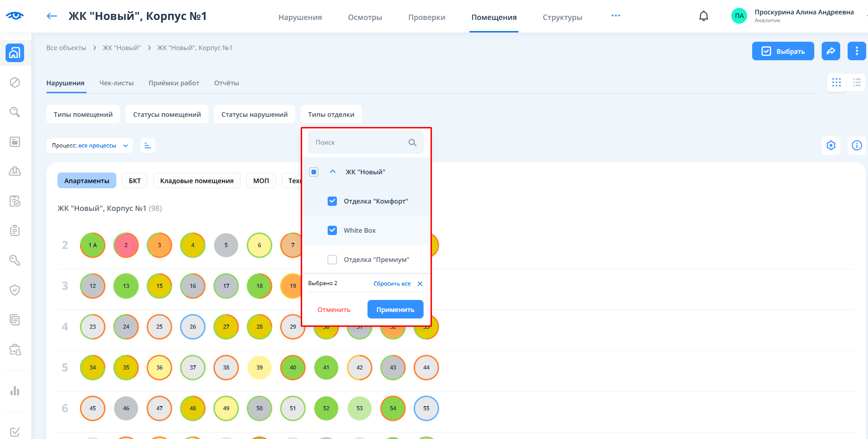The height and width of the screenshot is (439, 868).
Task: Click the share arrow button
Action: [x=830, y=51]
